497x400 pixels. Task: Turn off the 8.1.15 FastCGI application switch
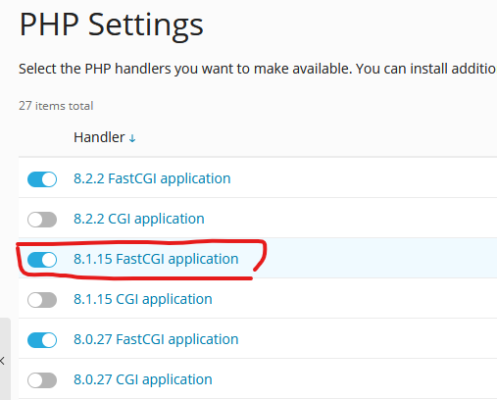(x=42, y=260)
